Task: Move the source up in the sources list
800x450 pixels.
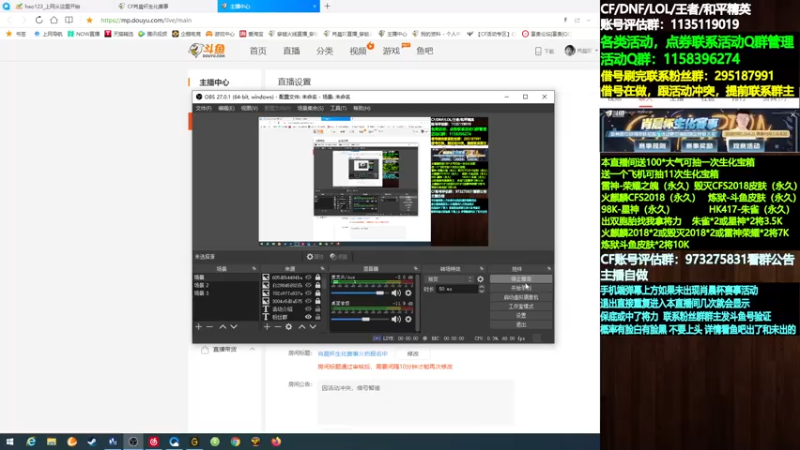Action: click(302, 327)
